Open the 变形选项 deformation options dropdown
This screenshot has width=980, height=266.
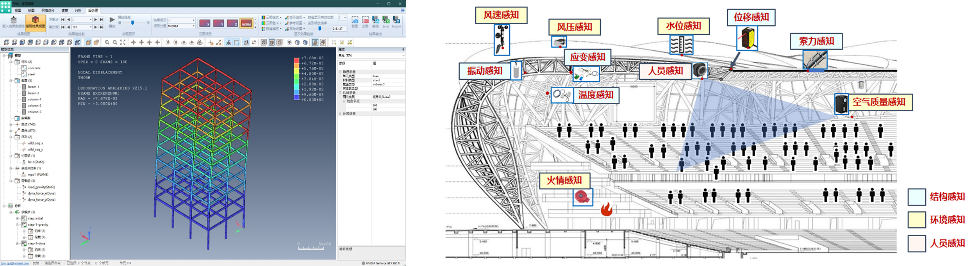pos(295,18)
